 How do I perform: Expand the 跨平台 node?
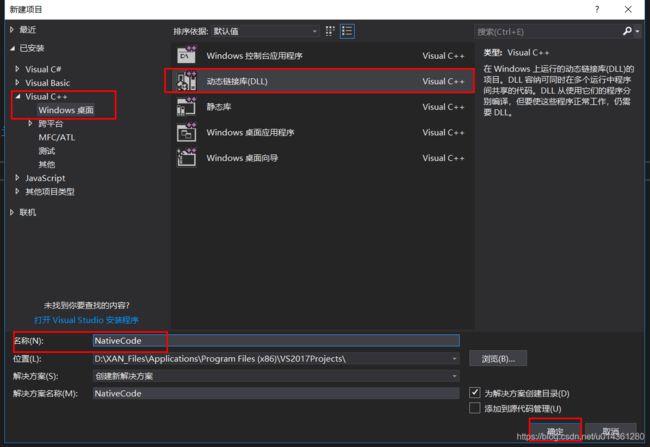[x=30, y=123]
